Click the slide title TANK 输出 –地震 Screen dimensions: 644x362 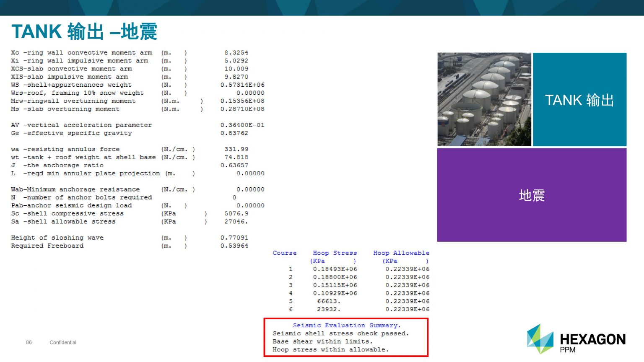[84, 32]
